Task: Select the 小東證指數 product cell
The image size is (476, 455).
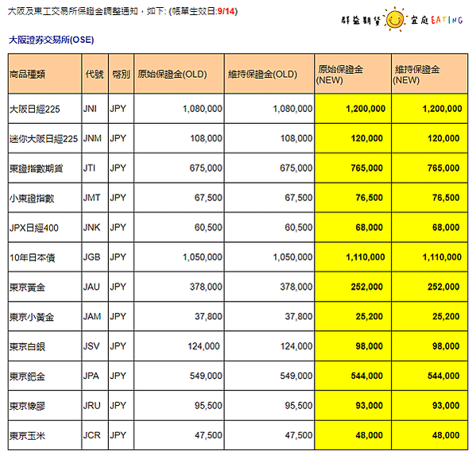Action: click(45, 198)
